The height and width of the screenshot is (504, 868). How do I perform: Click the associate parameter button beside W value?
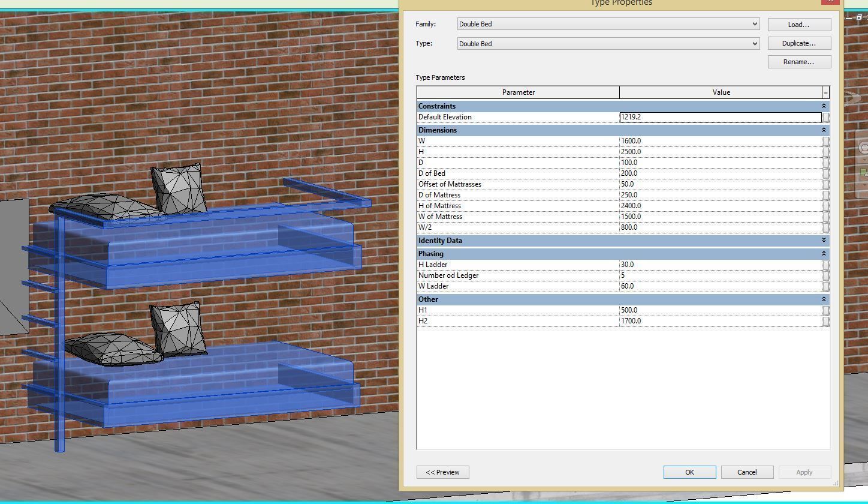click(825, 141)
